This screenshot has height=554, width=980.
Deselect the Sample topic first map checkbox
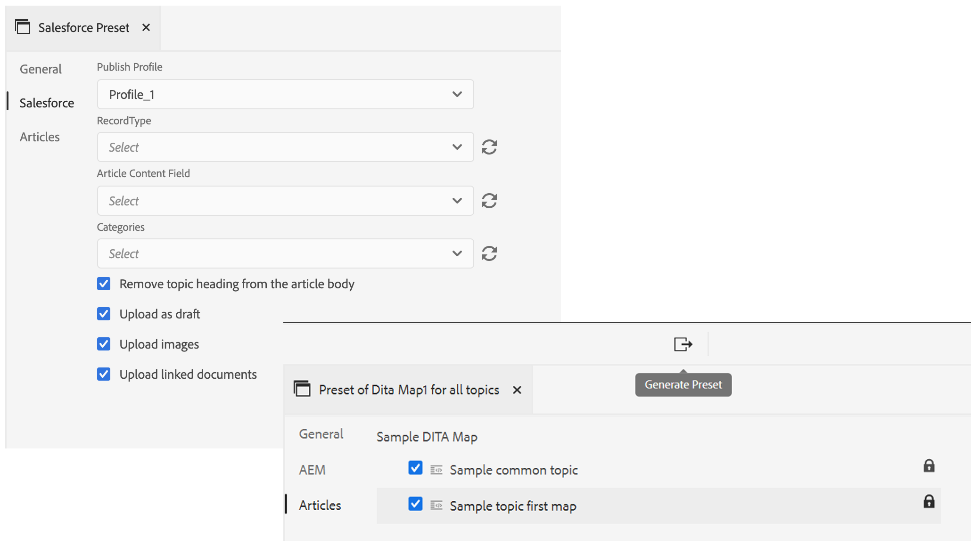click(x=415, y=505)
